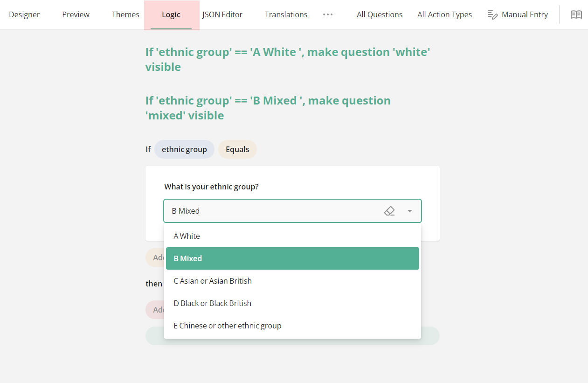The image size is (588, 383).
Task: Open the Themes tab
Action: (125, 14)
